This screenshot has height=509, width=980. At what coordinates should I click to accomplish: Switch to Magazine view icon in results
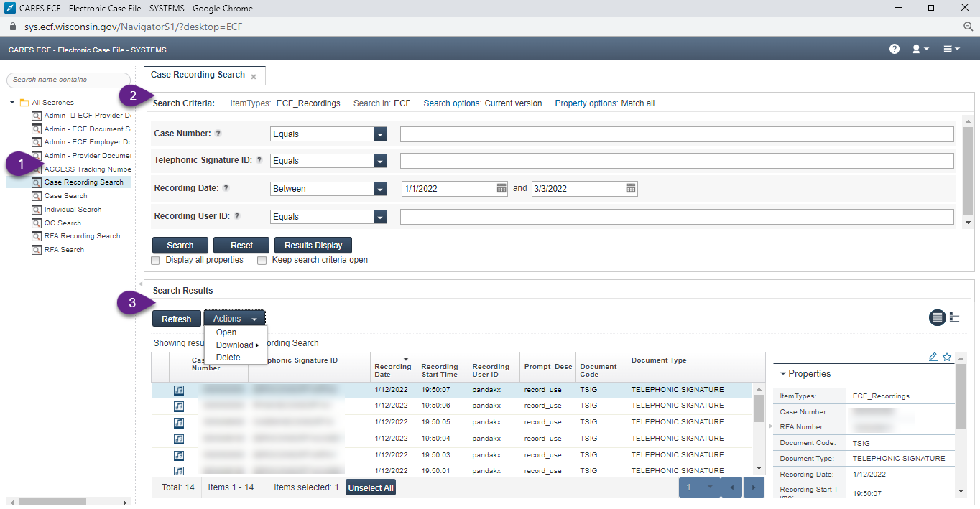[955, 317]
